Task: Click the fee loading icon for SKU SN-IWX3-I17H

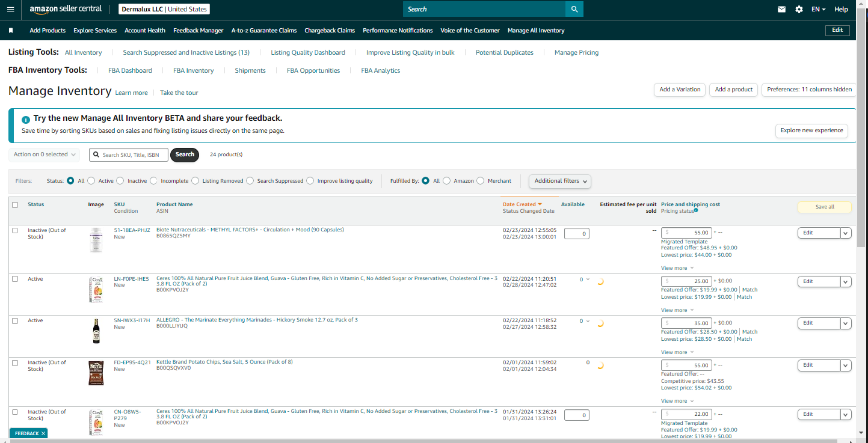Action: pos(600,323)
